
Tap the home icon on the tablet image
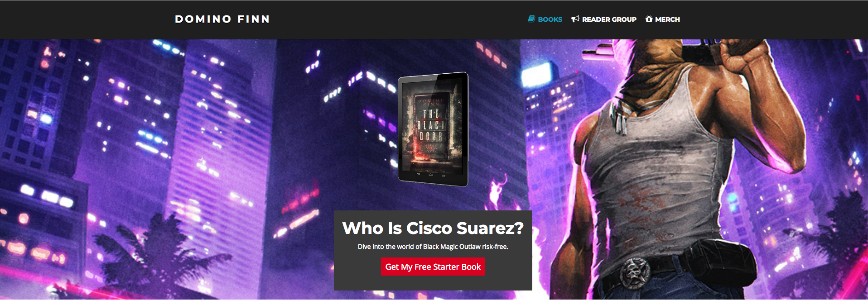tap(430, 174)
